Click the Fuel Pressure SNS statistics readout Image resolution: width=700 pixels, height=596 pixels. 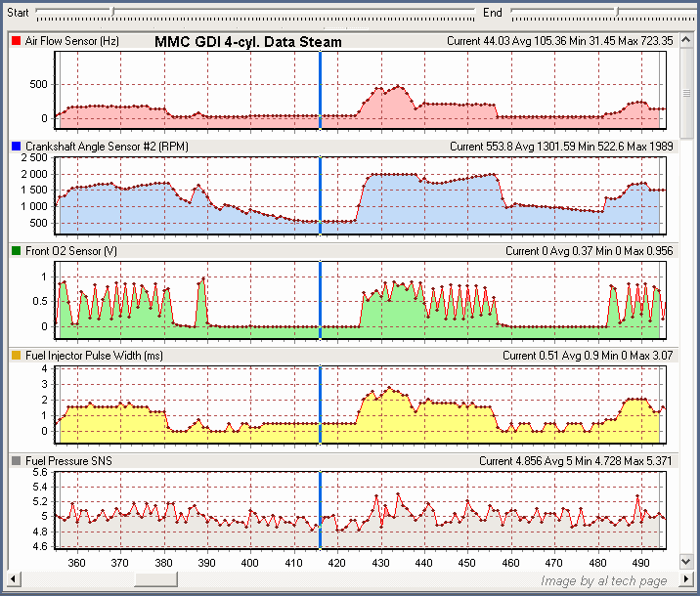[576, 460]
